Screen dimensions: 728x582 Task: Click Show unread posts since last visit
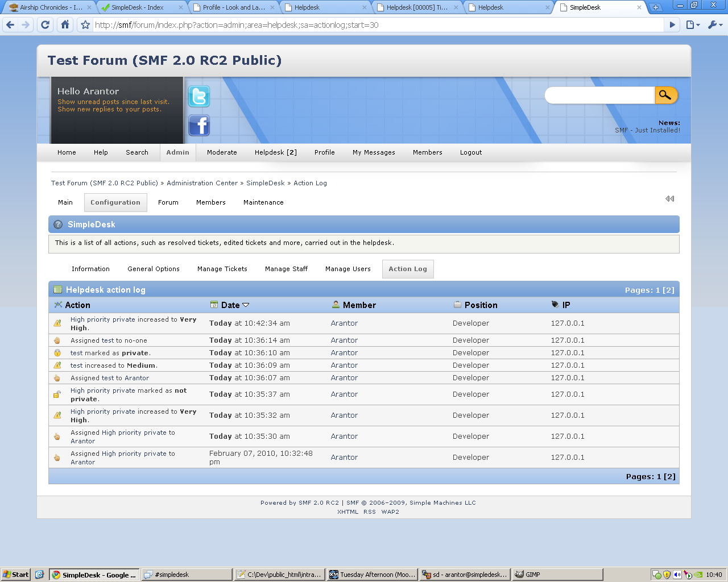coord(113,102)
